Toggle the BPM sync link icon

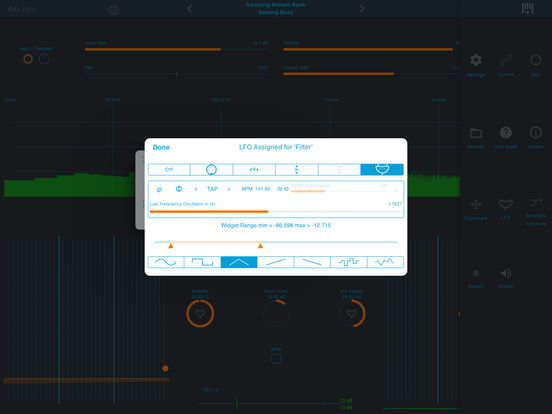pyautogui.click(x=283, y=189)
